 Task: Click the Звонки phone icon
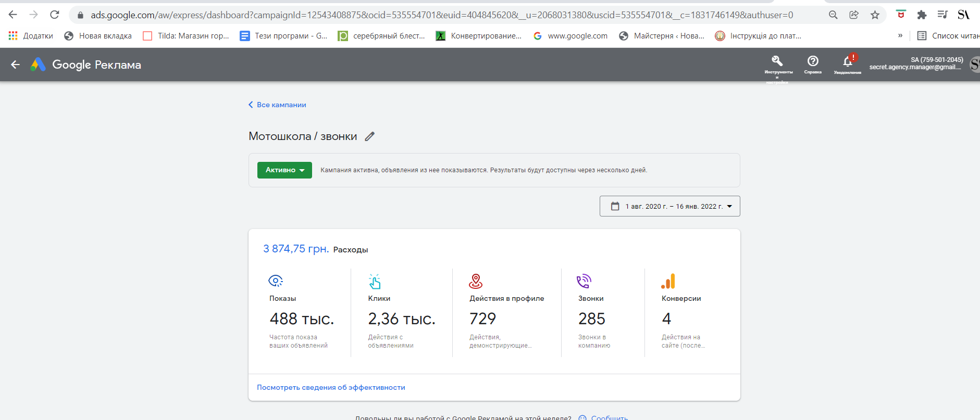tap(584, 281)
